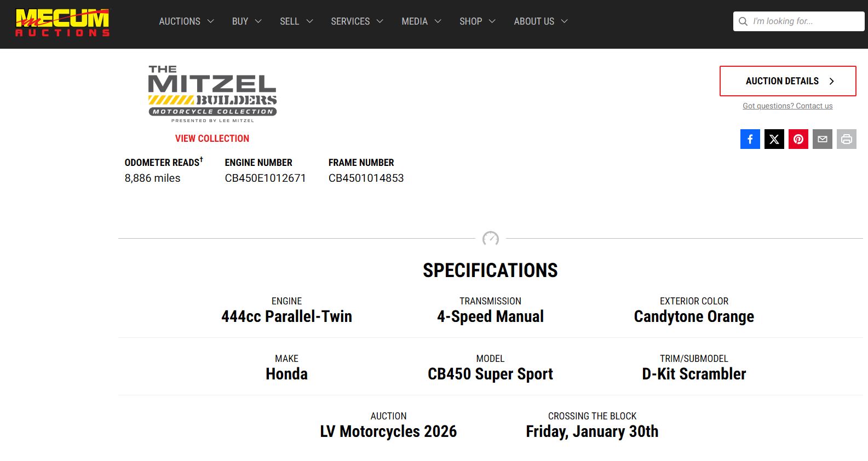Expand the Media navigation menu
This screenshot has width=868, height=461.
[x=421, y=21]
